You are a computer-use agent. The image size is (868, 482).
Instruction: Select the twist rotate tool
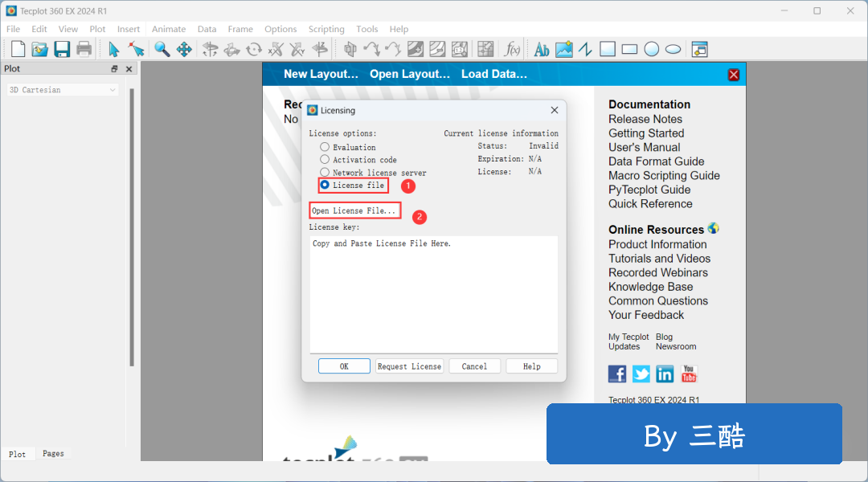click(x=253, y=49)
